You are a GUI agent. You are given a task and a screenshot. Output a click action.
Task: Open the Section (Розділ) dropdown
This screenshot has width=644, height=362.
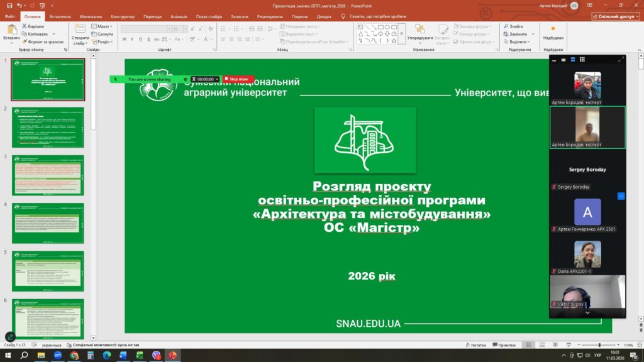[104, 42]
